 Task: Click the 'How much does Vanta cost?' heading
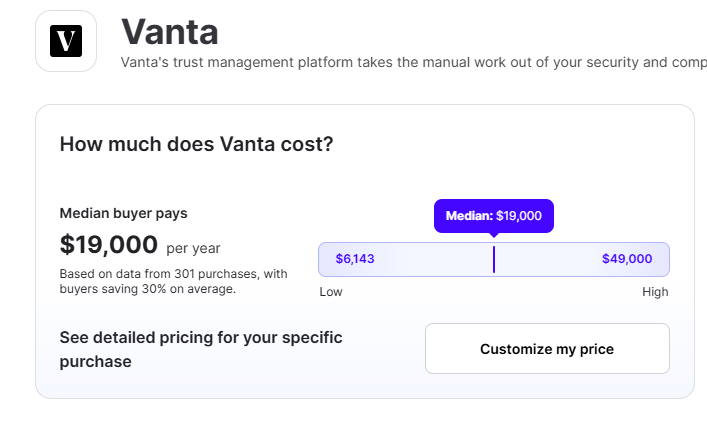click(196, 144)
